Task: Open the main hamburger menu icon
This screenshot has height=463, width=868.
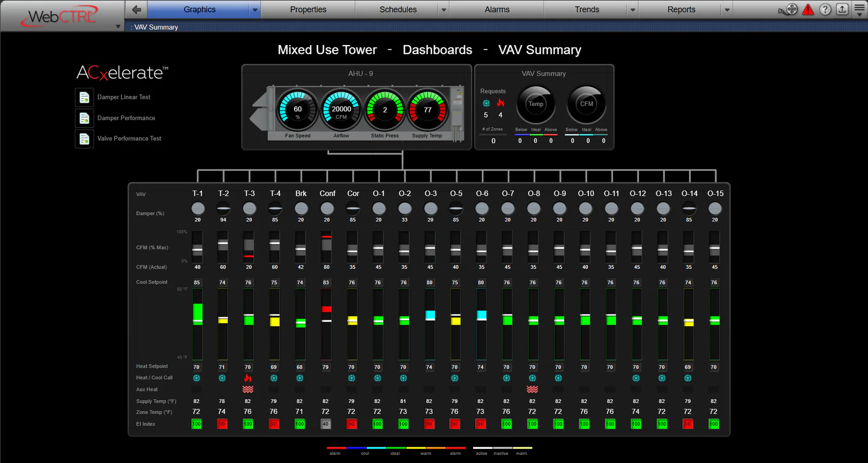Action: [859, 9]
